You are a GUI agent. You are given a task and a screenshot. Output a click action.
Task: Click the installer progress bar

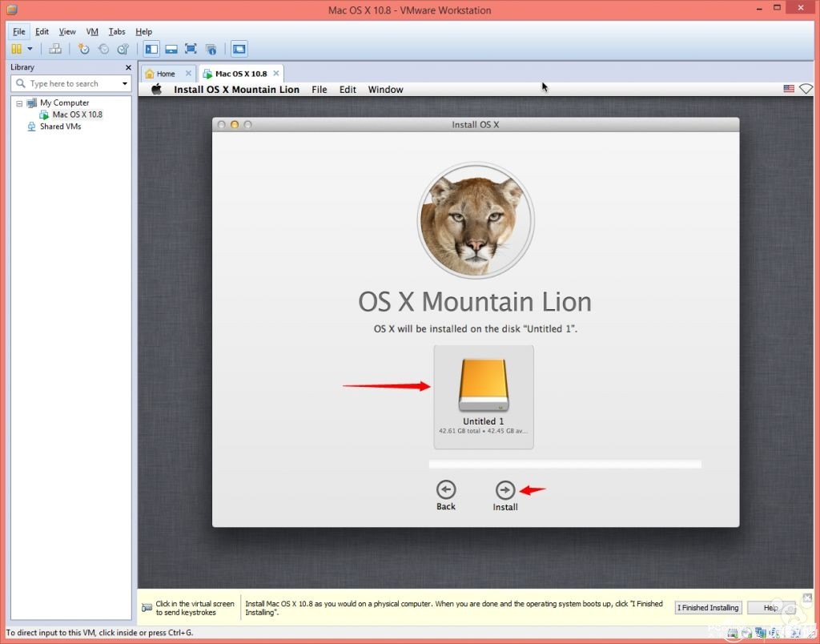565,464
